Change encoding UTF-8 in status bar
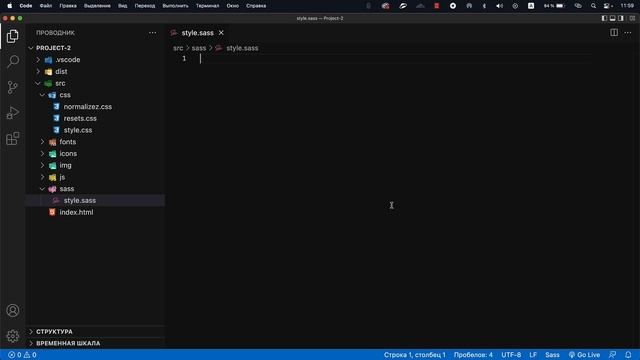This screenshot has height=360, width=640. (x=511, y=355)
